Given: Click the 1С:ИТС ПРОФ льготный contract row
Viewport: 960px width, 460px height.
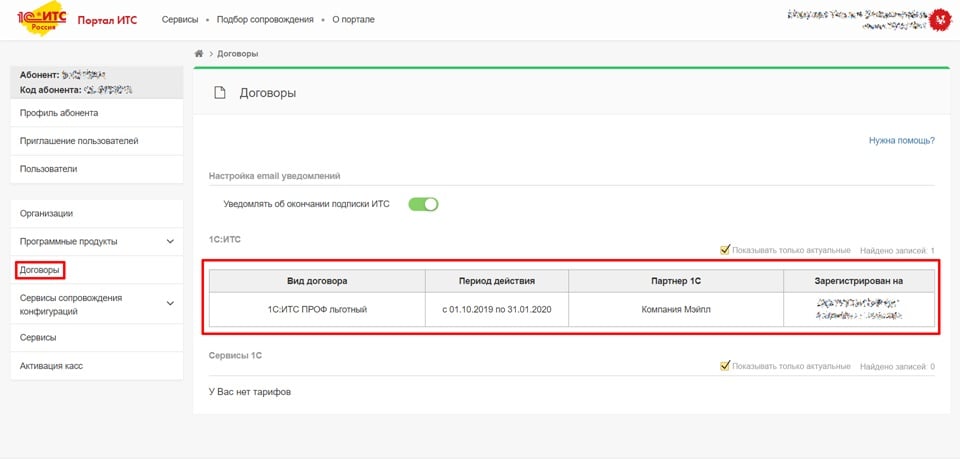Looking at the screenshot, I should [316, 310].
